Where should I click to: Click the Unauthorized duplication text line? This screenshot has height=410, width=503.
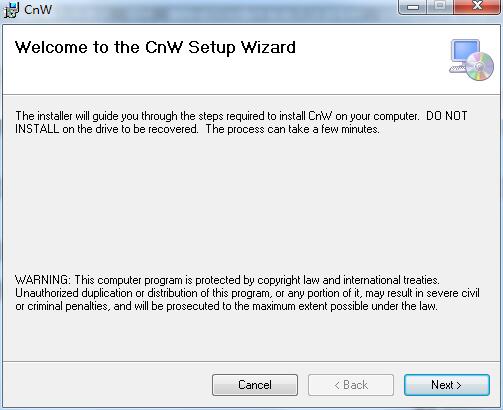tap(247, 293)
